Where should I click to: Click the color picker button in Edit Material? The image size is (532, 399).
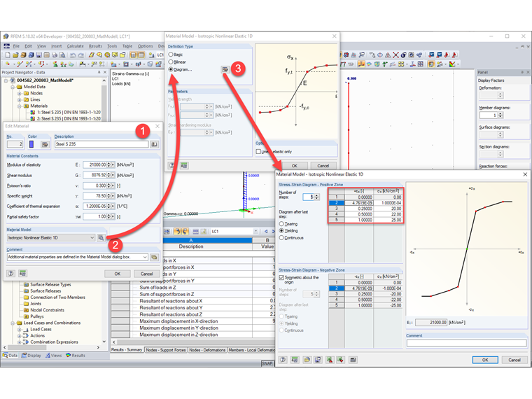click(44, 144)
